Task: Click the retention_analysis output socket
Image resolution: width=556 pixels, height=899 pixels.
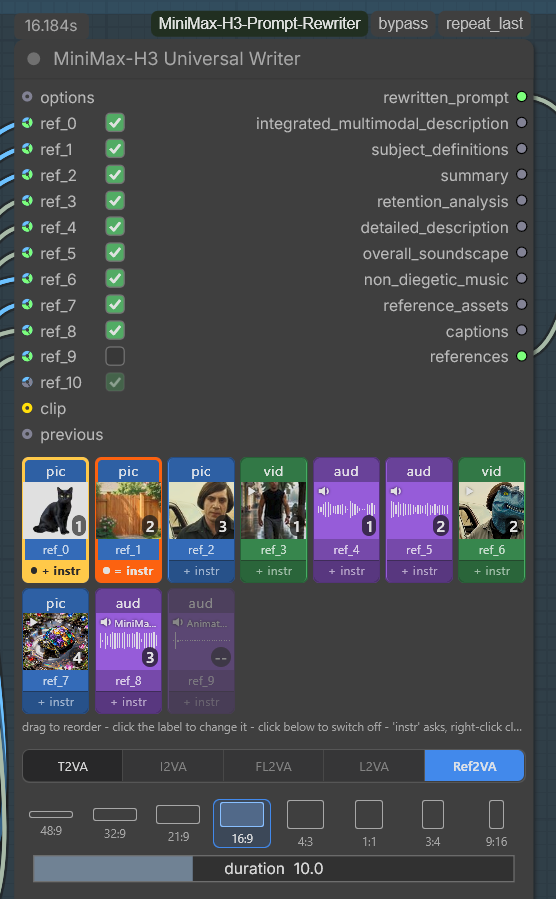Action: coord(522,201)
